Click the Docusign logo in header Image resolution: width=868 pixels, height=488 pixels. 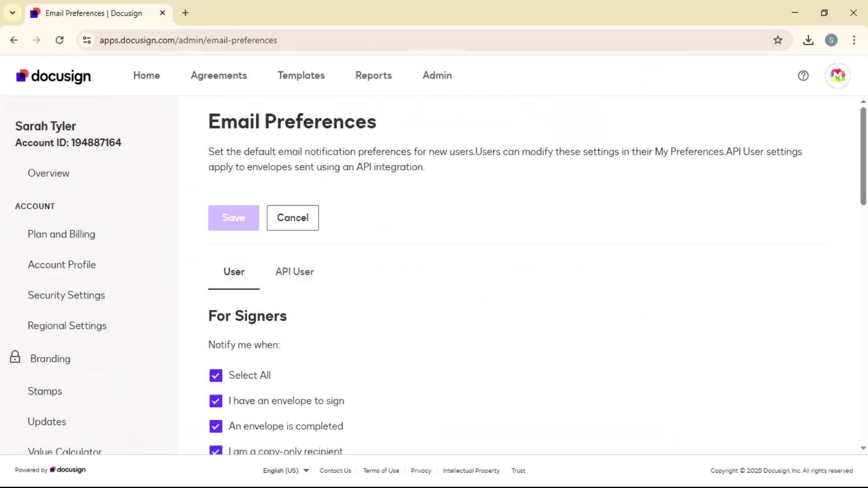pos(54,76)
